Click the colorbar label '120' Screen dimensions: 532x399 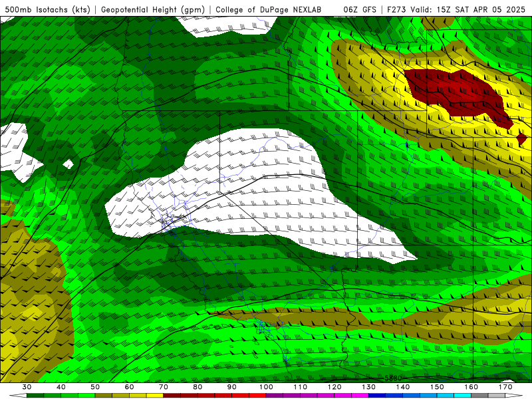(334, 387)
